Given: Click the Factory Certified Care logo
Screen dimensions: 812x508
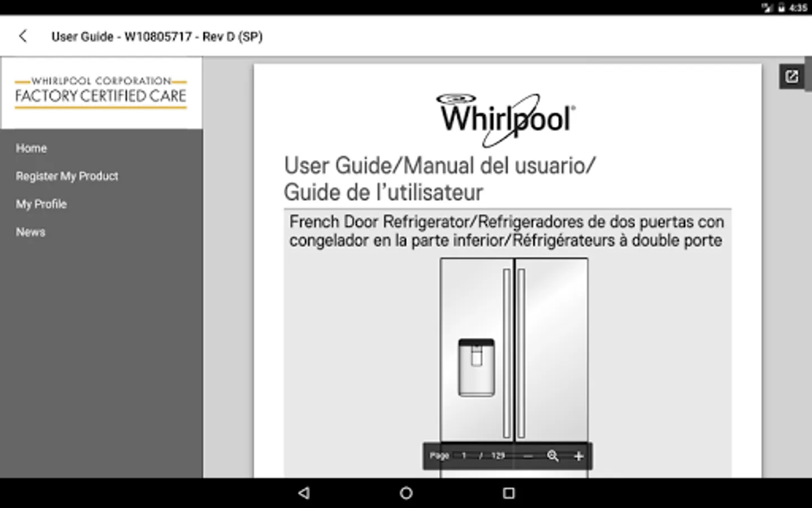Looking at the screenshot, I should click(101, 91).
